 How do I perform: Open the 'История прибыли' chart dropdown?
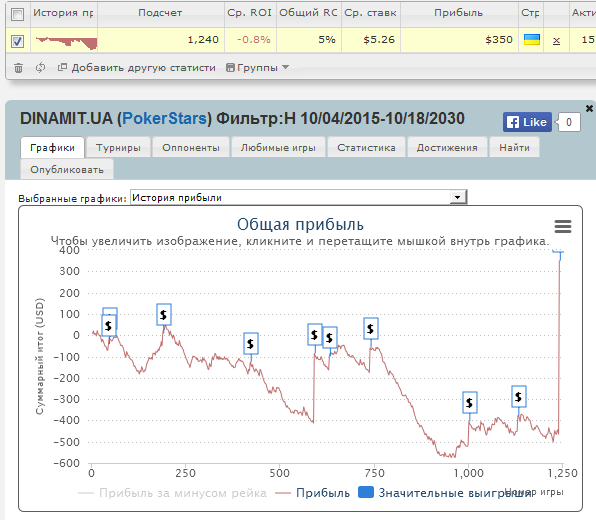(x=299, y=197)
